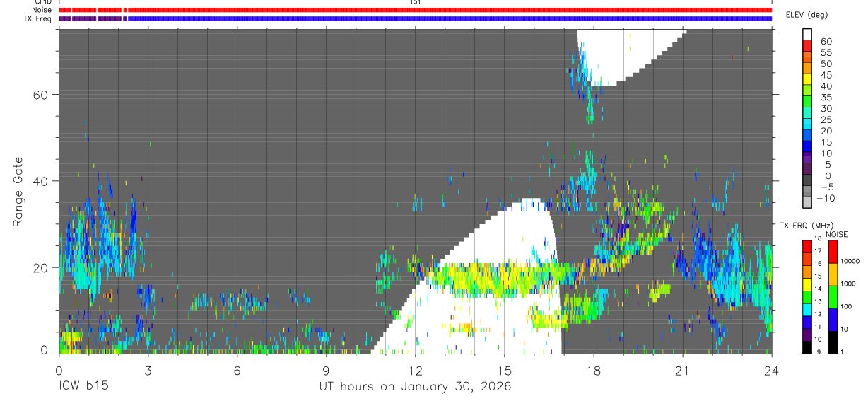
Task: Click the elevation colorbar '45' label
Action: (826, 75)
